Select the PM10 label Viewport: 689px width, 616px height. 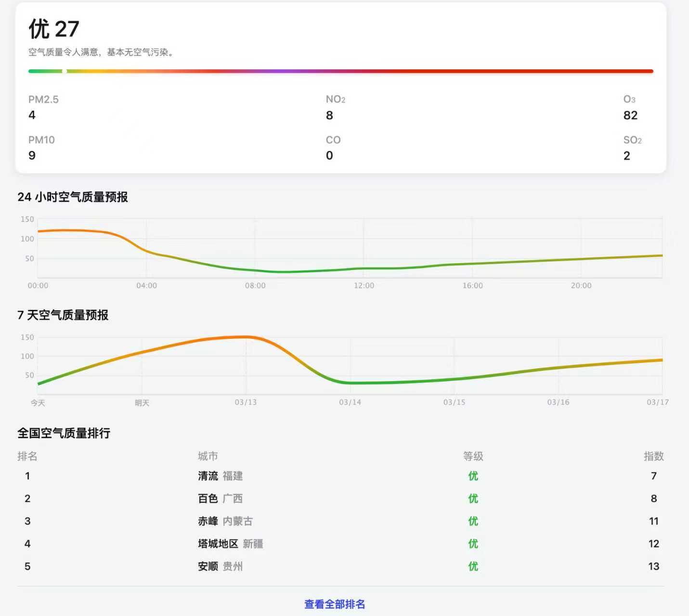(x=41, y=140)
